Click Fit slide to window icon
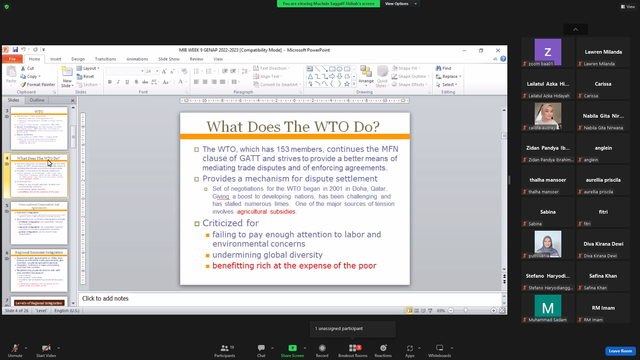Screen dimensions: 640x360 [502, 311]
